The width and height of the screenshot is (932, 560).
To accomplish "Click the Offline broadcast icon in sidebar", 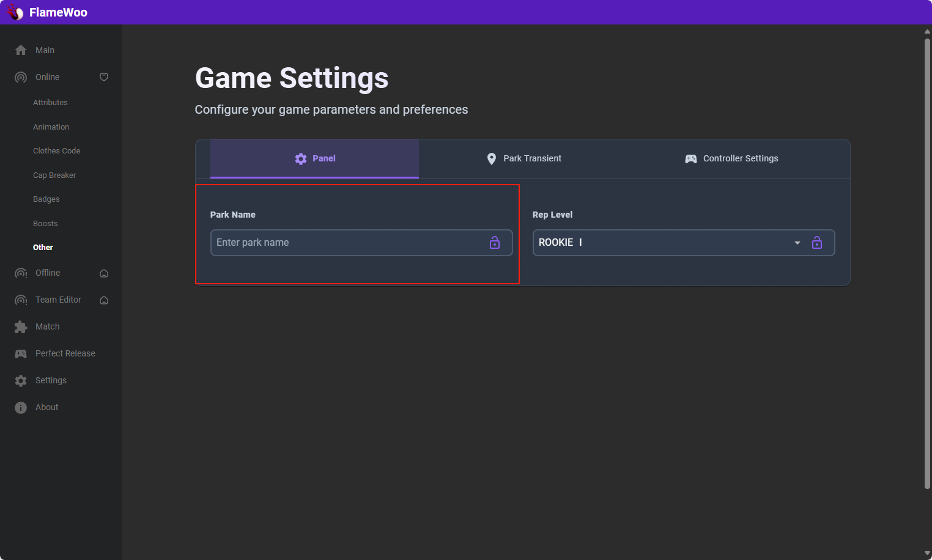I will point(21,273).
